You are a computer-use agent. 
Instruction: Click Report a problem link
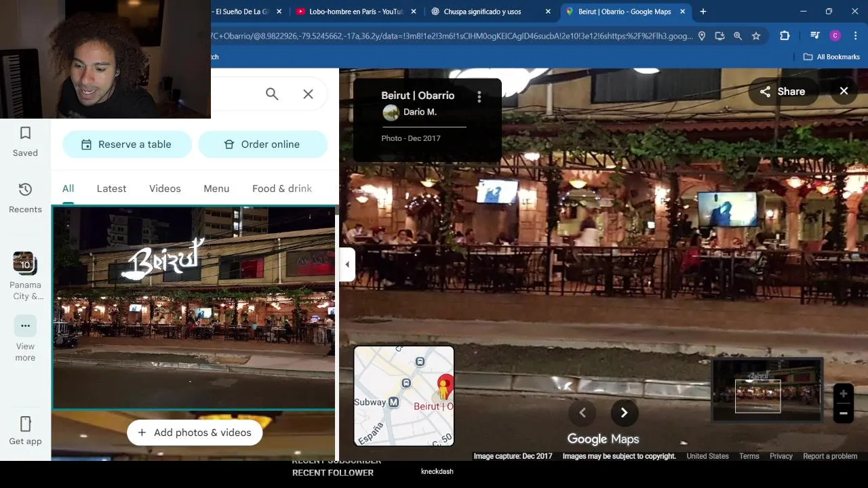pos(830,456)
